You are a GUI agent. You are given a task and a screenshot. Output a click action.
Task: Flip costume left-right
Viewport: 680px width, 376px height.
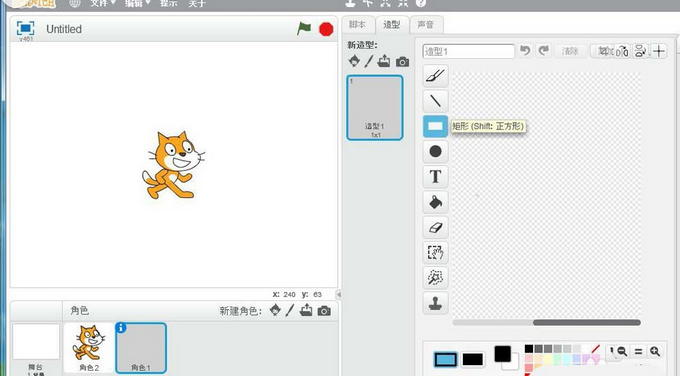[622, 51]
